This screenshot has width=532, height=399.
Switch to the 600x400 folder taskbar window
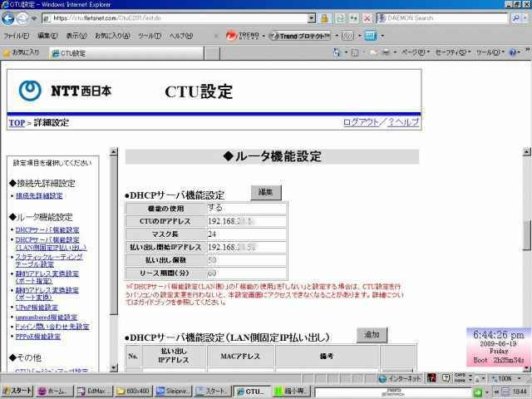tap(134, 392)
